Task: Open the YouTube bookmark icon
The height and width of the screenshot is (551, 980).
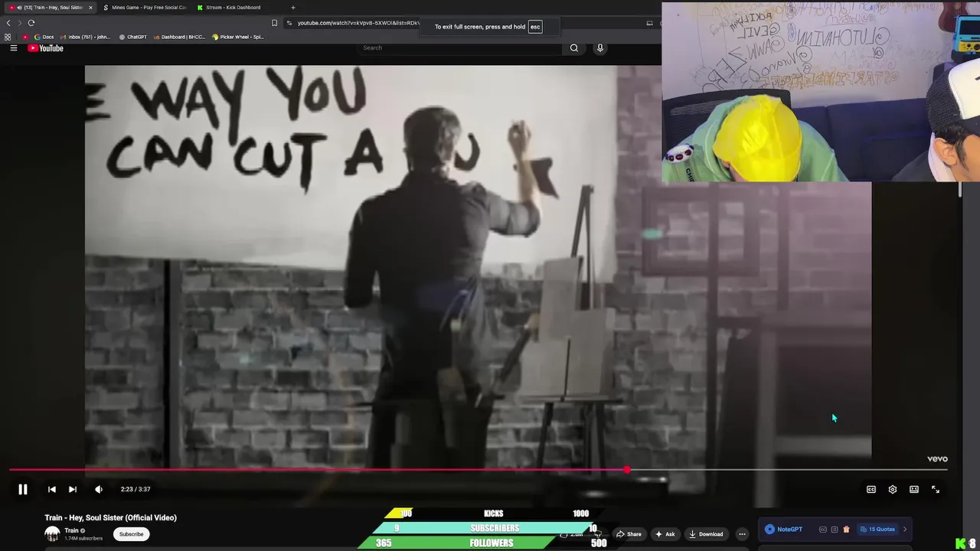Action: pos(25,37)
